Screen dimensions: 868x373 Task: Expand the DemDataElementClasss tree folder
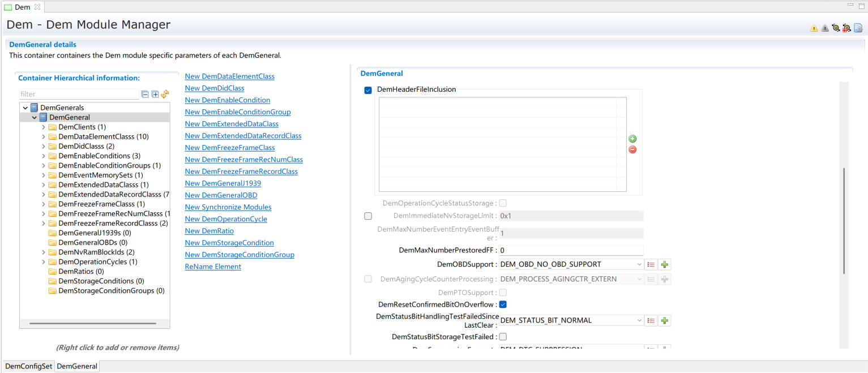coord(44,137)
